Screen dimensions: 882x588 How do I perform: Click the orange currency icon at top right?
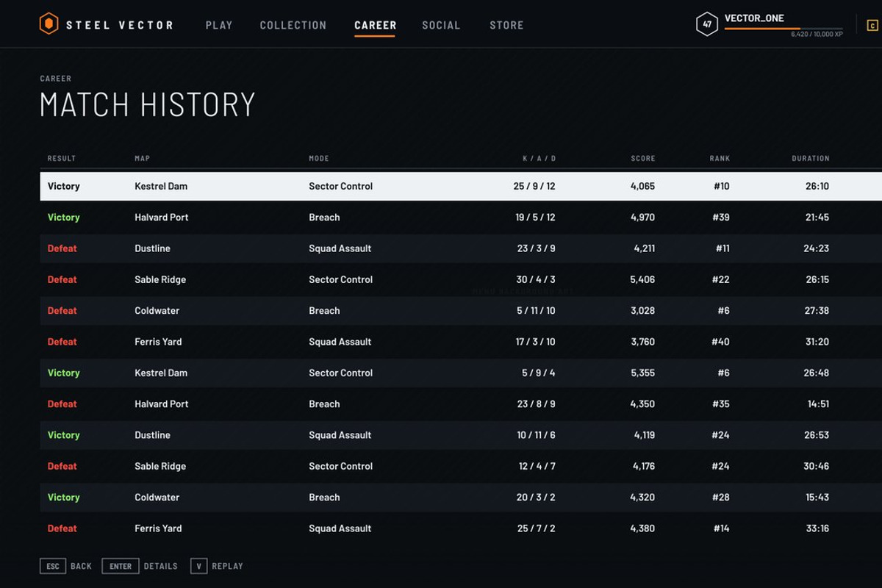872,26
